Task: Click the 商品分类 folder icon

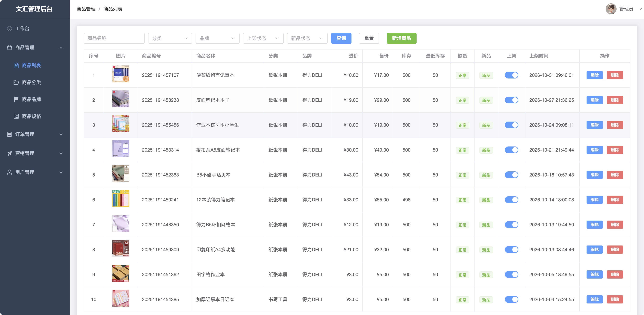Action: click(16, 83)
